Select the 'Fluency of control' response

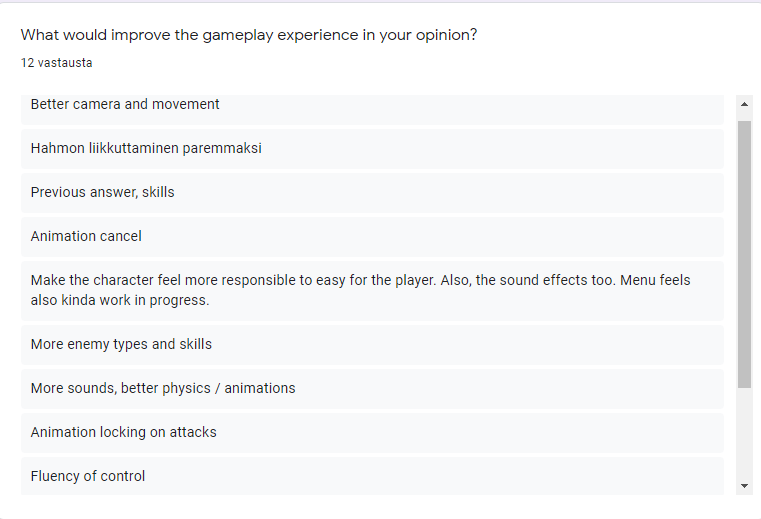(372, 476)
